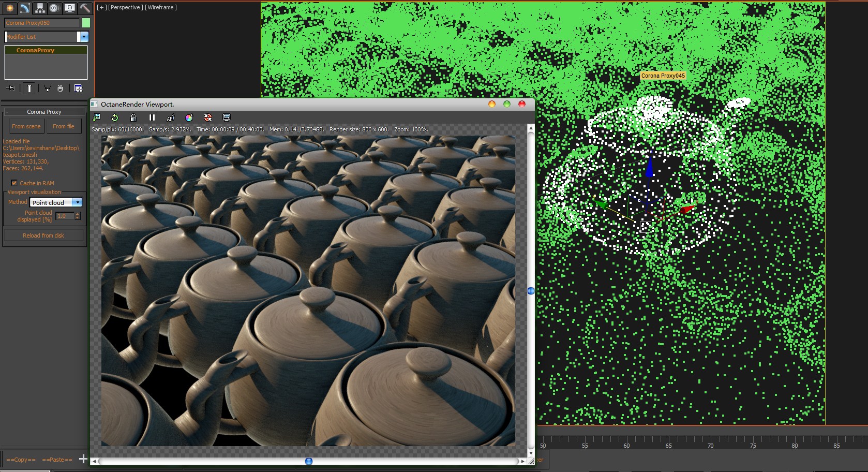Click frame 60 on the timeline ruler
Image resolution: width=868 pixels, height=472 pixels.
click(x=626, y=446)
